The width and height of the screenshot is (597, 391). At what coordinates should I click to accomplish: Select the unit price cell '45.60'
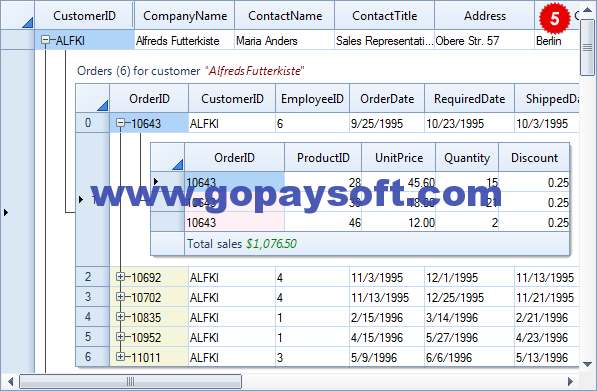[399, 182]
